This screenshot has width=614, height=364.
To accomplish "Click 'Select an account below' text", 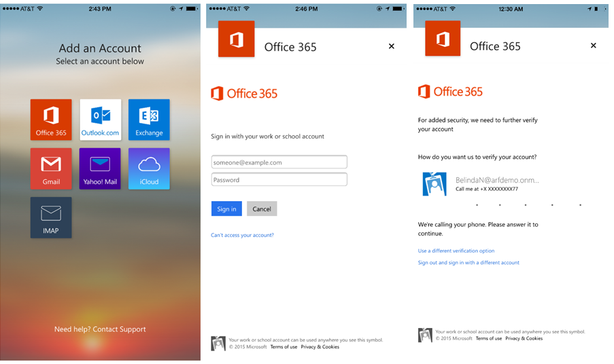I will tap(100, 61).
